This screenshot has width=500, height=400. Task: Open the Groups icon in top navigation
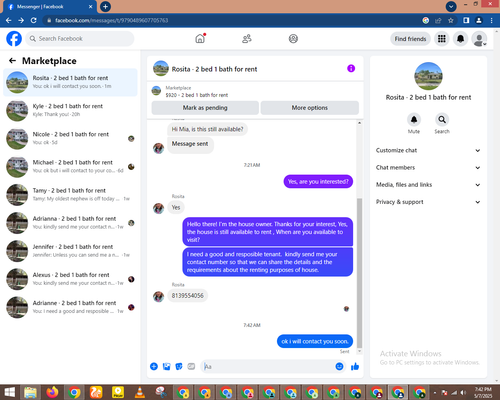(x=293, y=39)
